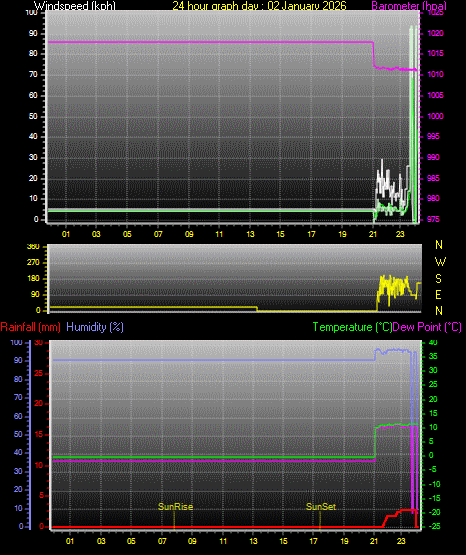Image resolution: width=466 pixels, height=555 pixels.
Task: Click 50 on the blue humidity axis
Action: coord(18,434)
